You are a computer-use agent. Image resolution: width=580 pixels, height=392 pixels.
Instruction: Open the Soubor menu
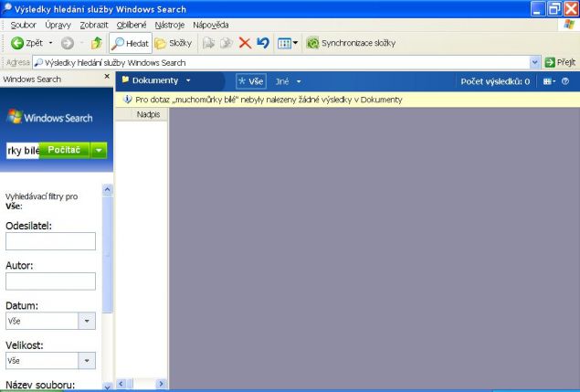pos(24,26)
